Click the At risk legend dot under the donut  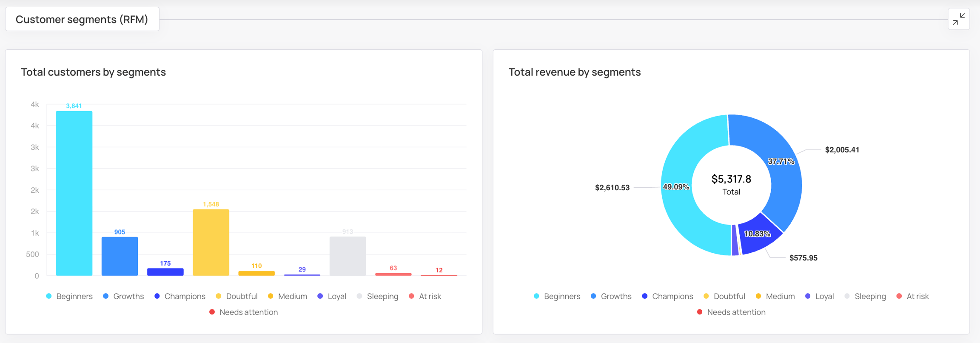tap(899, 296)
